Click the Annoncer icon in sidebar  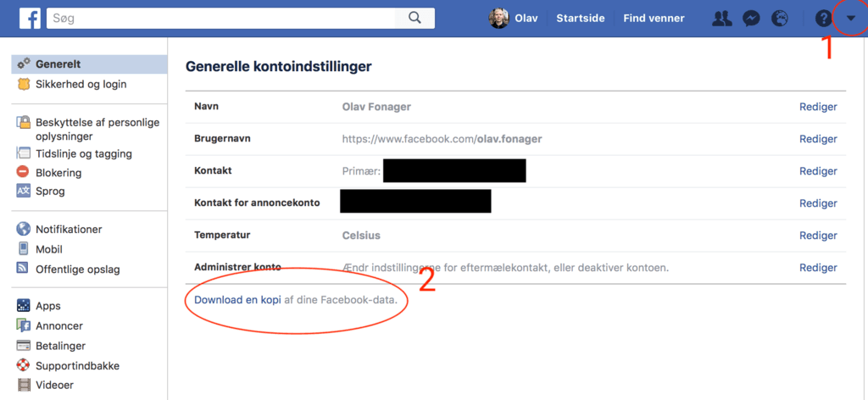coord(23,325)
